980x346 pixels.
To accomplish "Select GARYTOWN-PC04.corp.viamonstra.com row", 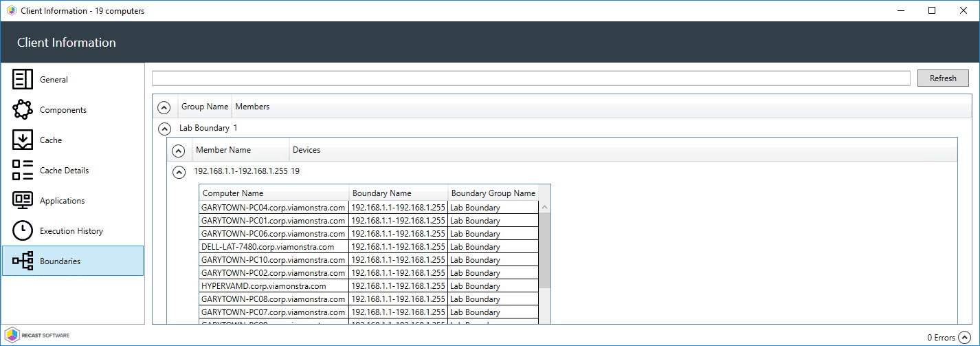I will tap(368, 207).
